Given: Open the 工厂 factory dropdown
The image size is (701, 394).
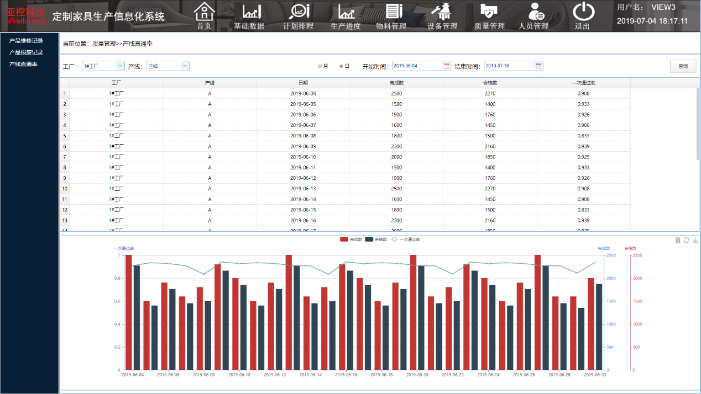Looking at the screenshot, I should 103,66.
